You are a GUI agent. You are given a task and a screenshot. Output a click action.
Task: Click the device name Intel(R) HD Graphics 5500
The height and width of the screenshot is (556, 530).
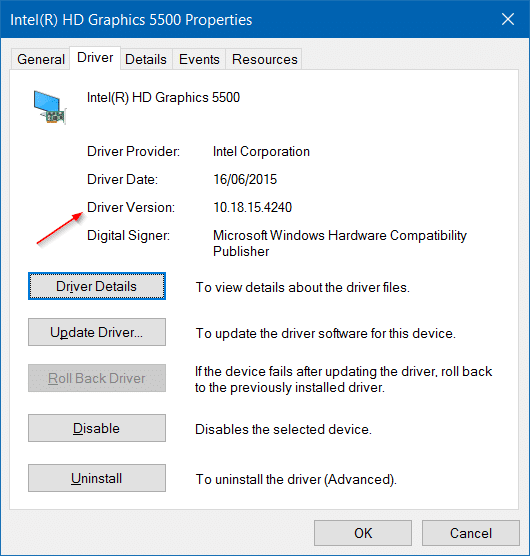tap(163, 98)
